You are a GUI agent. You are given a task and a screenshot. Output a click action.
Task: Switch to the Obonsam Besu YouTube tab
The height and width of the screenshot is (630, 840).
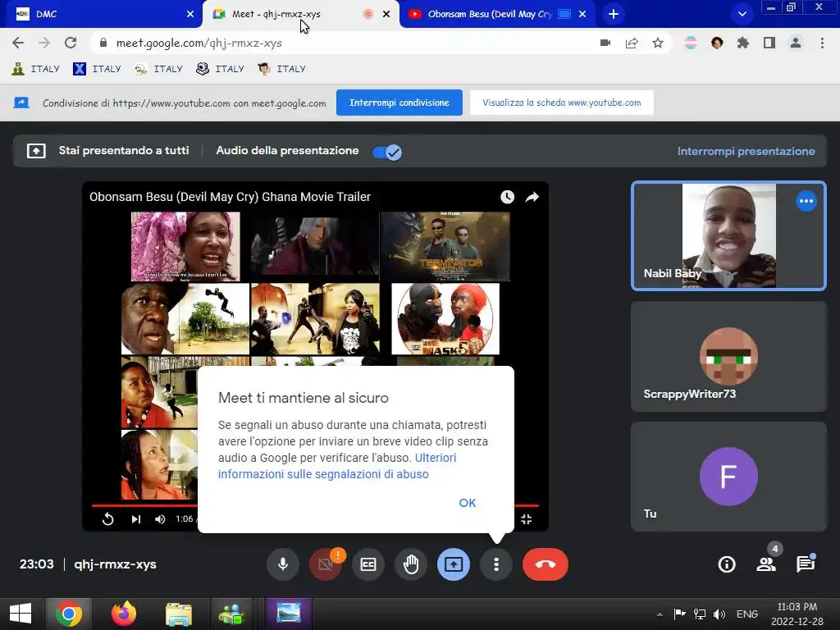[x=491, y=14]
